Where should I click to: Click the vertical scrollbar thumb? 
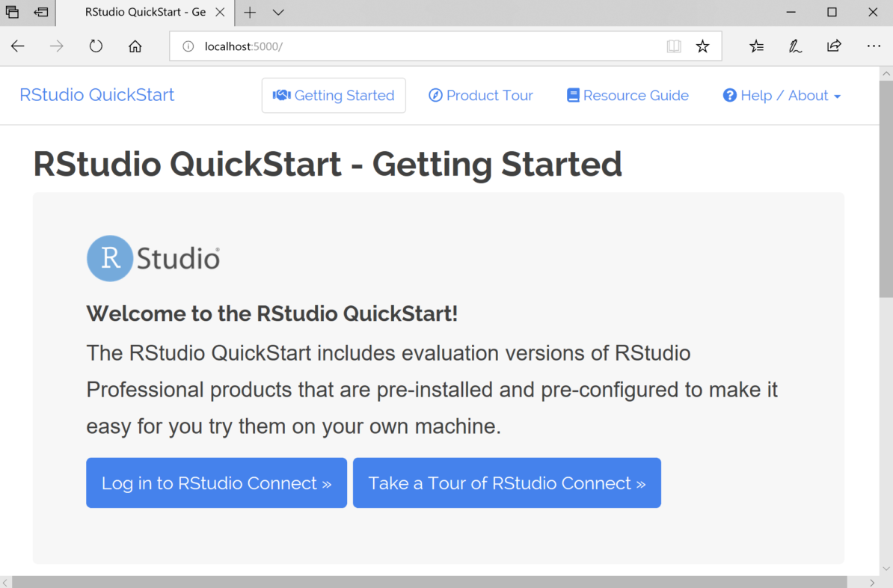point(886,188)
